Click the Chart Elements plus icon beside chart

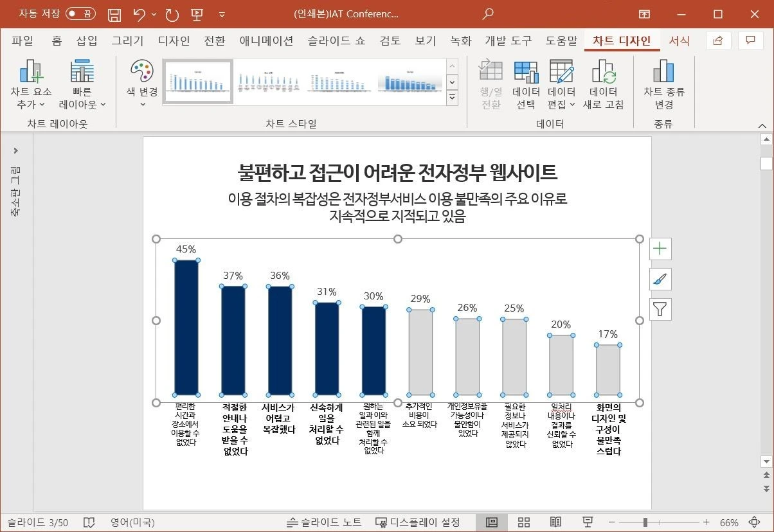coord(660,249)
